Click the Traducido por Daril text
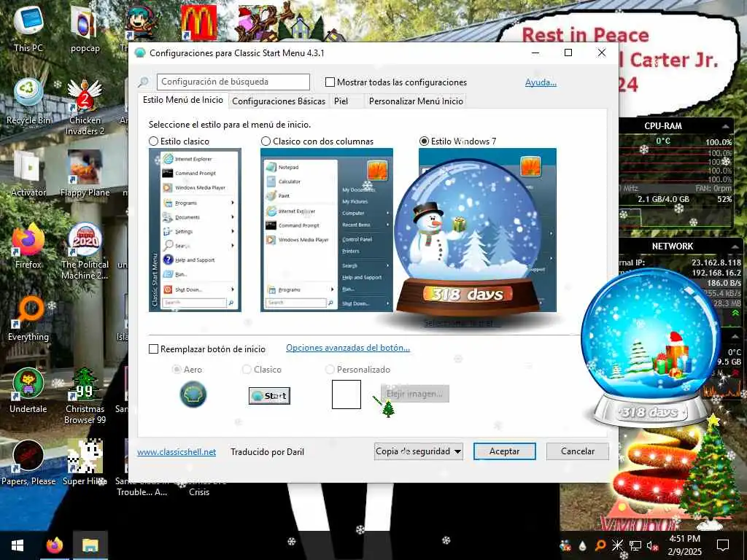This screenshot has height=560, width=747. [x=267, y=452]
